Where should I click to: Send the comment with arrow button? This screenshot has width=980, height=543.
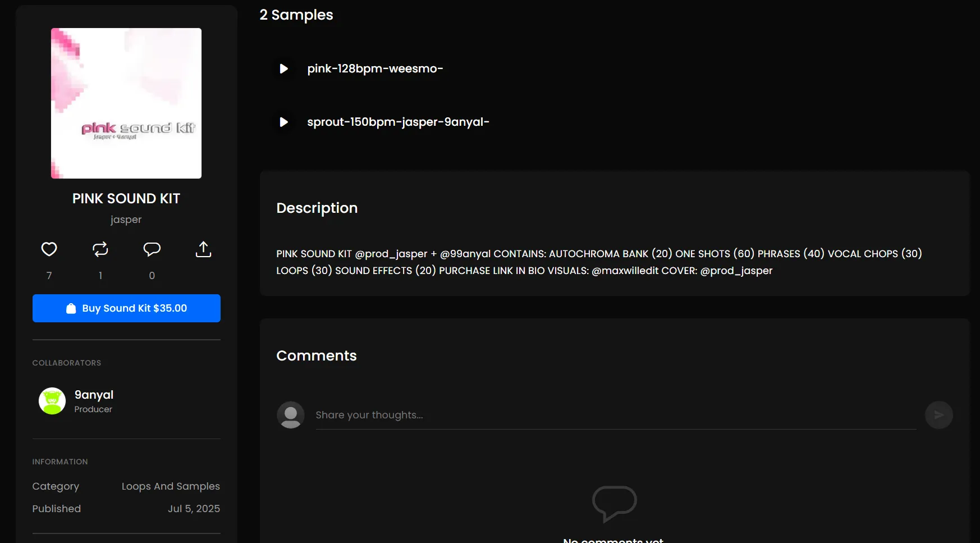coord(939,415)
